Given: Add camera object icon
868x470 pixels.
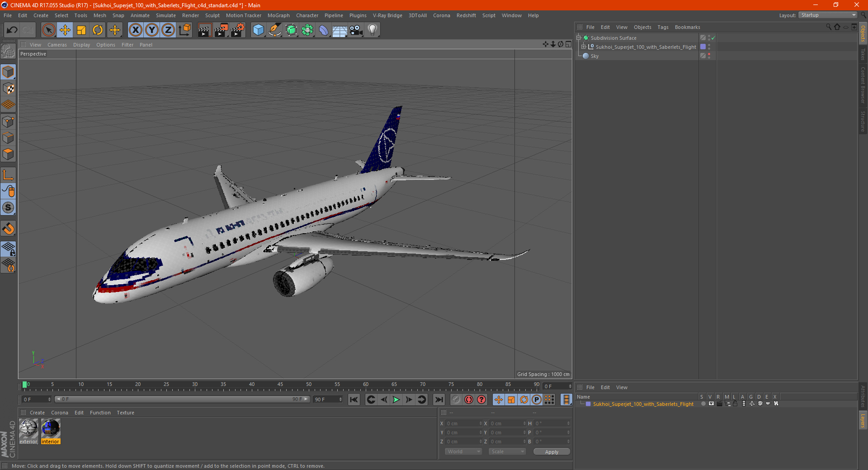Looking at the screenshot, I should coord(356,30).
